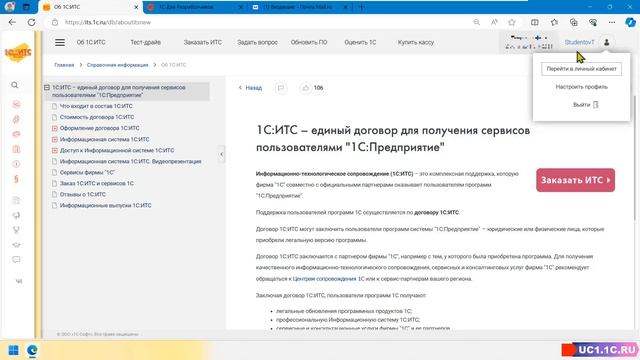The width and height of the screenshot is (640, 360).
Task: Select 'Оценить 1С' in the top menu
Action: 360,42
